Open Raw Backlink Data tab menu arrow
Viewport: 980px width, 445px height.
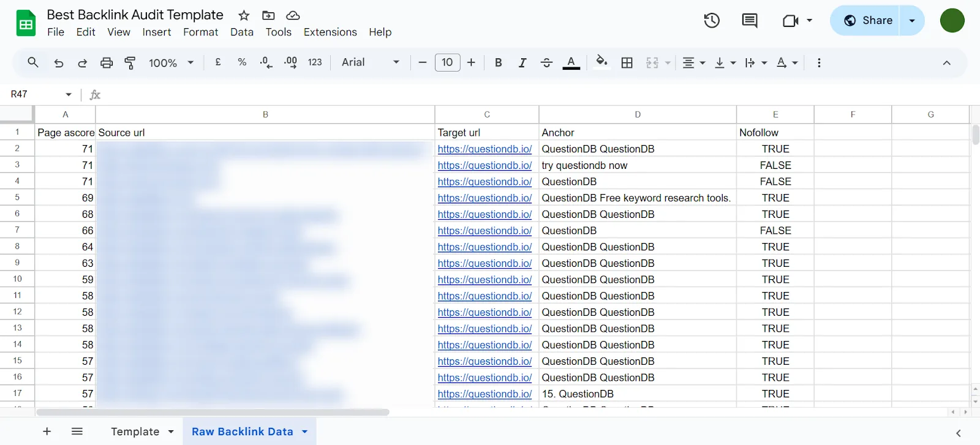(x=304, y=432)
